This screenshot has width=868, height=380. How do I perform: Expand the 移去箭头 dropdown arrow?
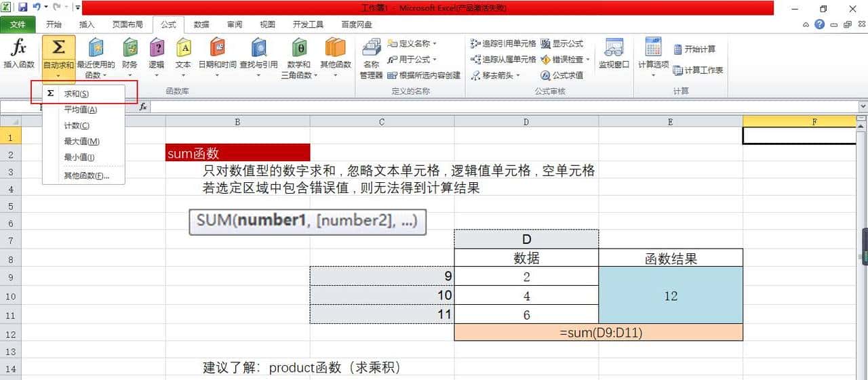click(x=518, y=75)
